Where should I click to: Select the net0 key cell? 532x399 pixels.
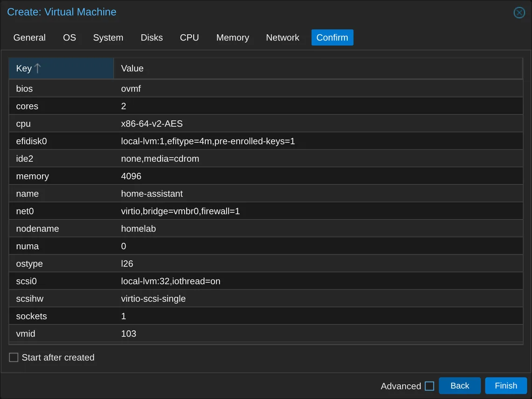(x=61, y=211)
